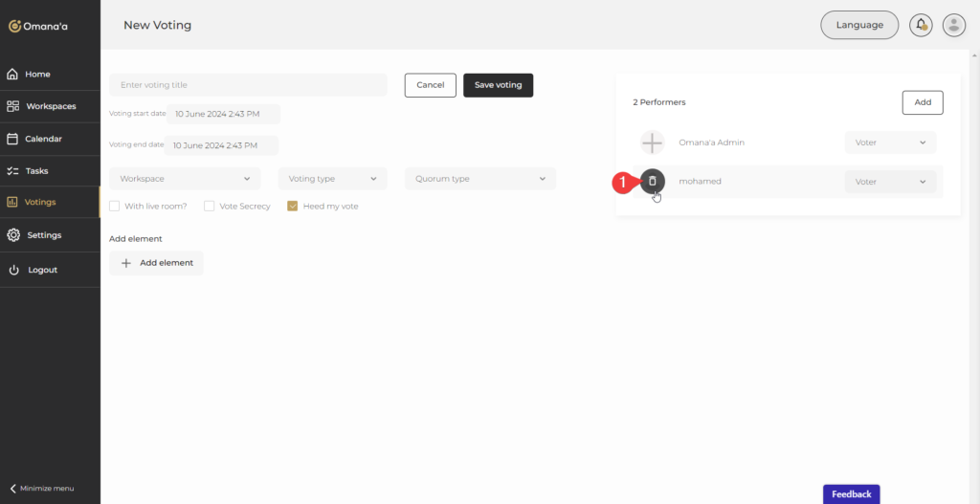Tick the Vote Secrecy checkbox
Screen dimensions: 980x504
click(210, 206)
